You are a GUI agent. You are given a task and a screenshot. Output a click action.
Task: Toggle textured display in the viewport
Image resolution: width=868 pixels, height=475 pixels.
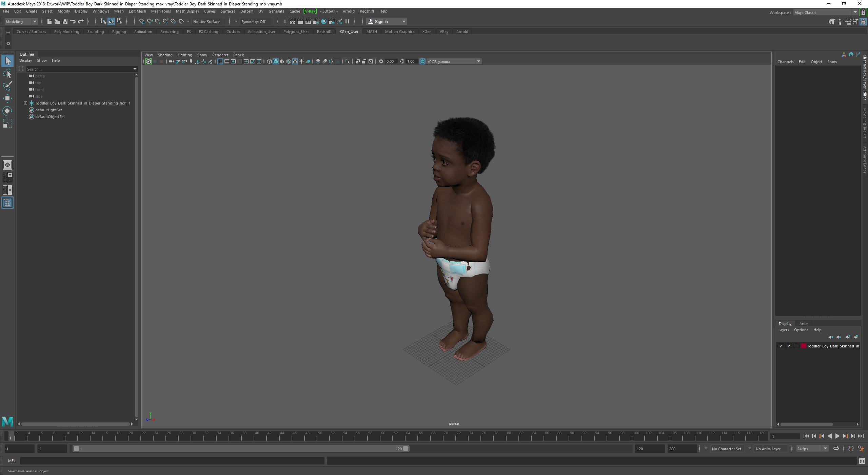(295, 61)
